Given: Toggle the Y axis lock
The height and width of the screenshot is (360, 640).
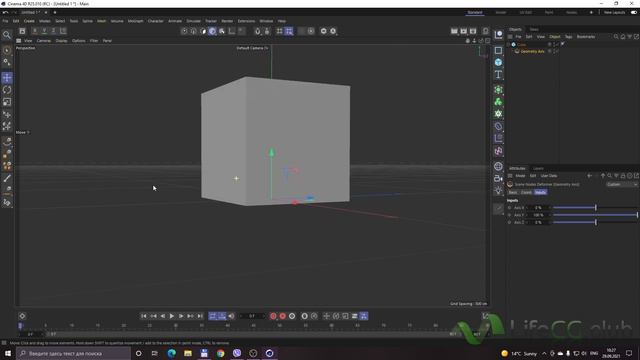Looking at the screenshot, I should pyautogui.click(x=44, y=31).
